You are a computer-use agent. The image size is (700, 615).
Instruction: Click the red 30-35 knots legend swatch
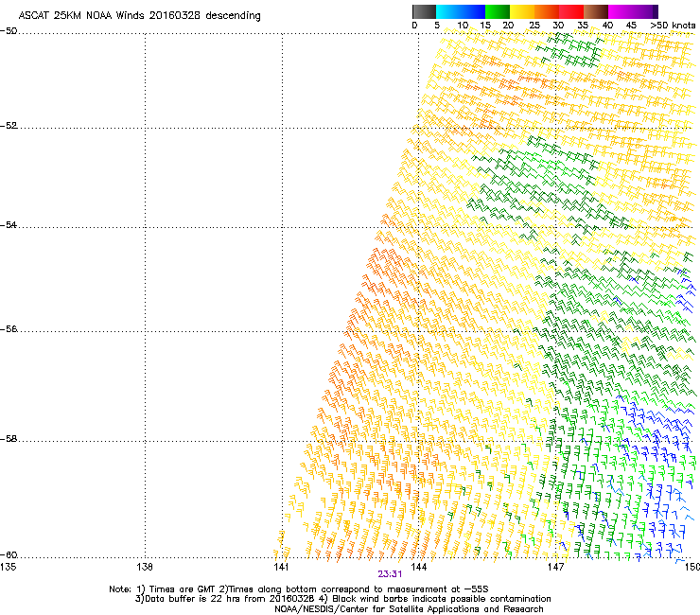pos(571,11)
